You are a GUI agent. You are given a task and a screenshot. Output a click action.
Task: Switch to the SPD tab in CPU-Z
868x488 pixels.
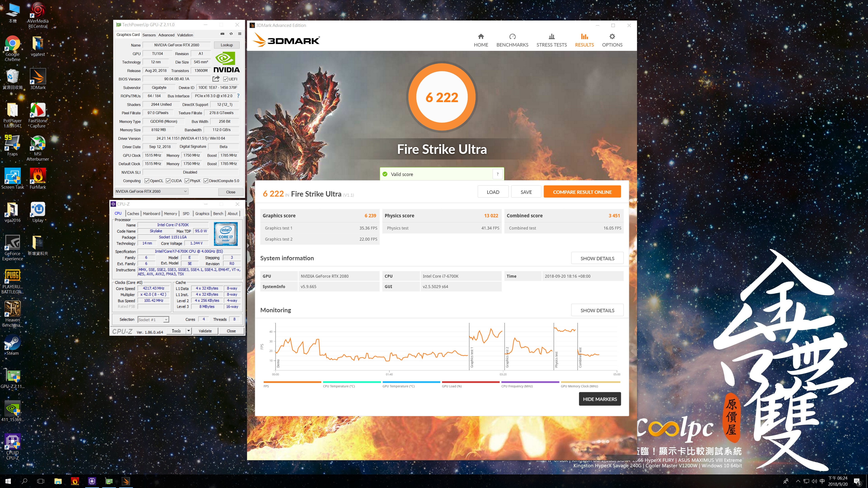186,213
